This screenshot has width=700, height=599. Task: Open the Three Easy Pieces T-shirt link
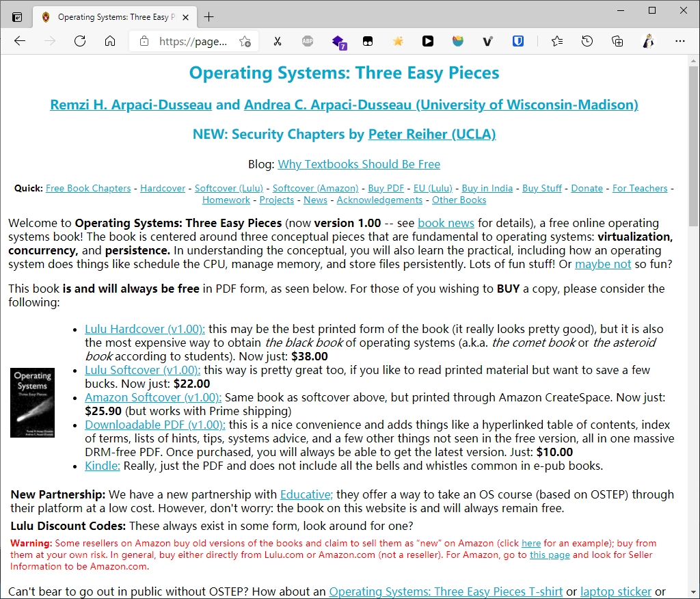click(446, 591)
